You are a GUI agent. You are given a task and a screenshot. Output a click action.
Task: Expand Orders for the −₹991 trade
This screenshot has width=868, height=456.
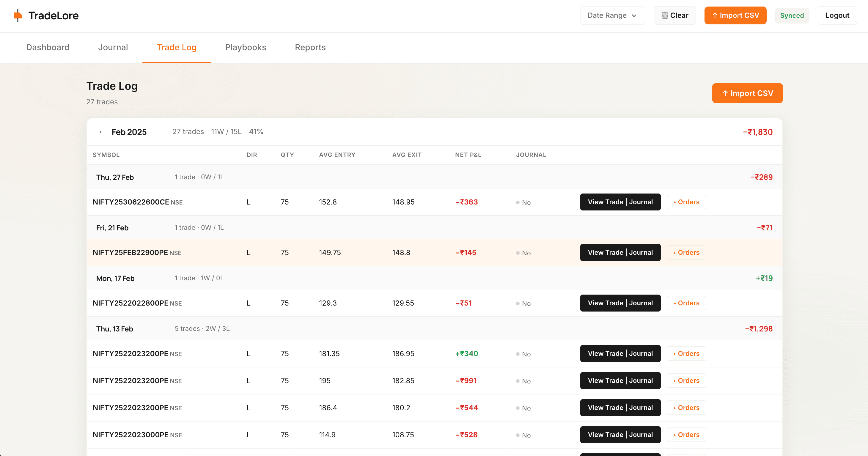(686, 380)
